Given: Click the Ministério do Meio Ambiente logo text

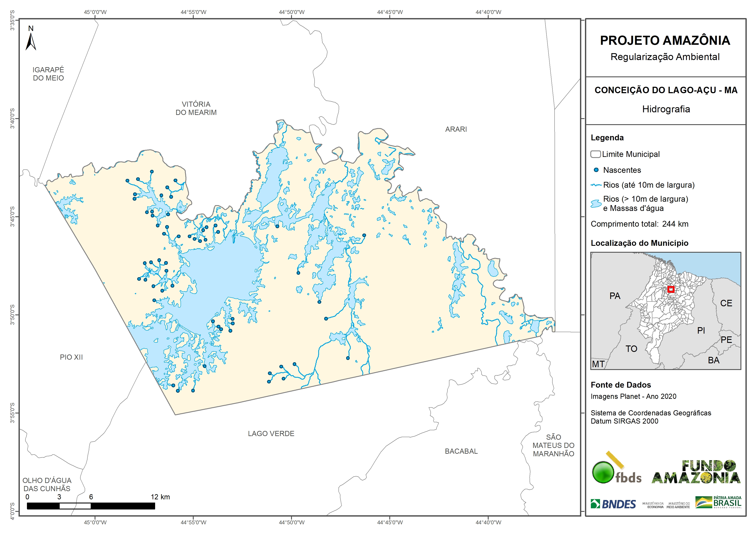Looking at the screenshot, I should pos(678,505).
